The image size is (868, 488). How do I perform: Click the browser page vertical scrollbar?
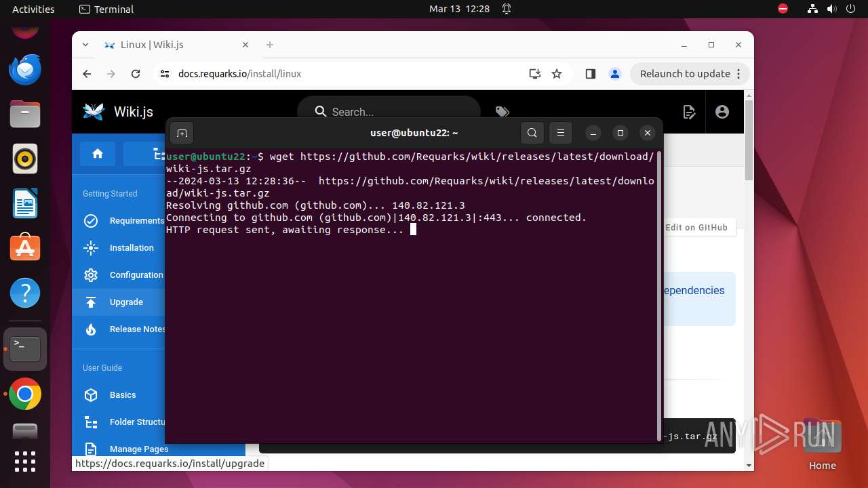pos(749,139)
